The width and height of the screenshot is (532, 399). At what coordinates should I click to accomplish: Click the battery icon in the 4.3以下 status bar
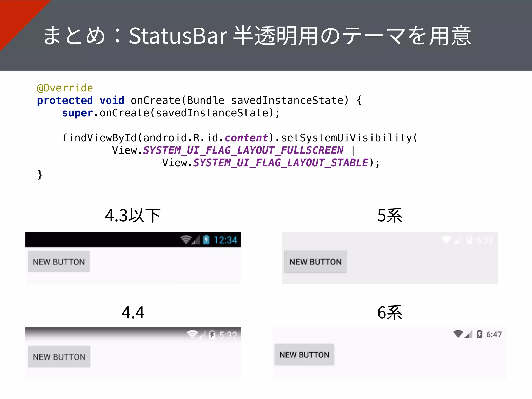pos(206,240)
